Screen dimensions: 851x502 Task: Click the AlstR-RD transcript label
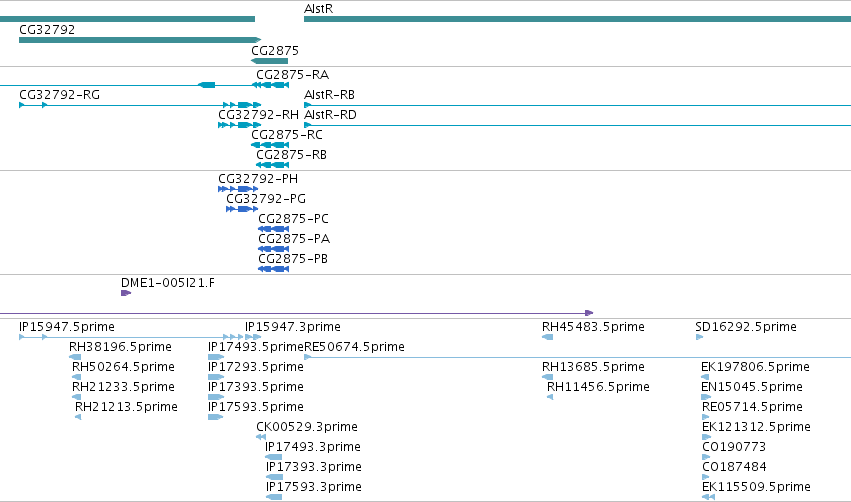point(331,115)
